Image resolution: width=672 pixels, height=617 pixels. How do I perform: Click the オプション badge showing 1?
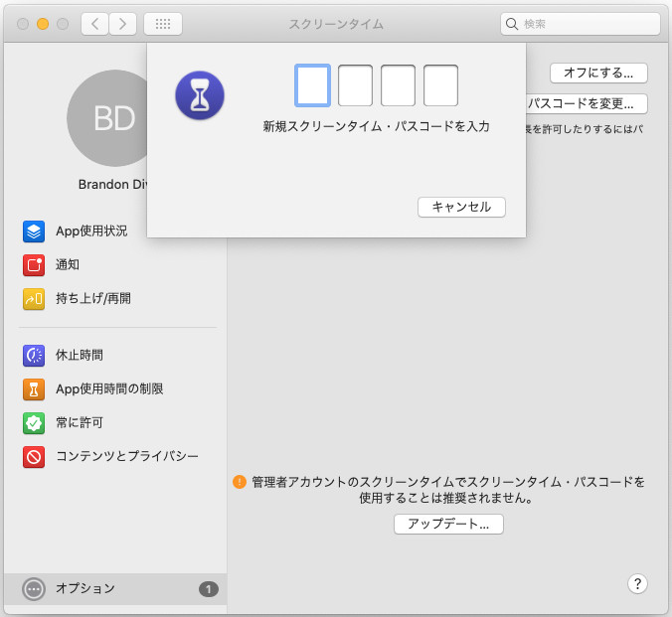click(x=209, y=589)
